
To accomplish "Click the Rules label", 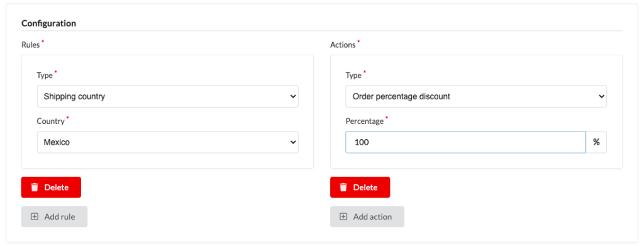I will (x=31, y=45).
